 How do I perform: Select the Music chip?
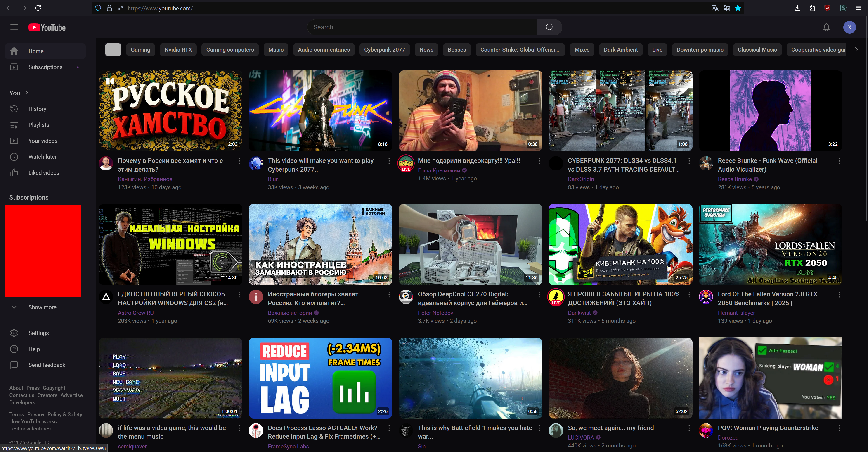(276, 50)
